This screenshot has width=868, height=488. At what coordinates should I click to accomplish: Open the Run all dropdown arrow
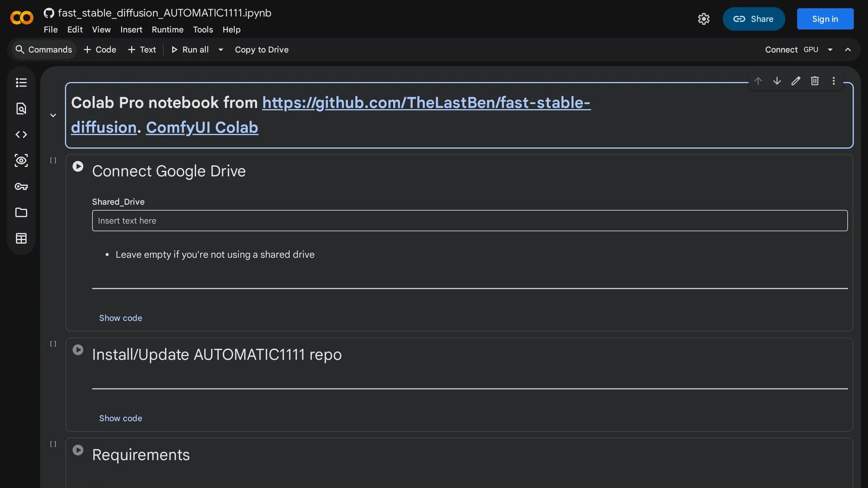click(221, 50)
